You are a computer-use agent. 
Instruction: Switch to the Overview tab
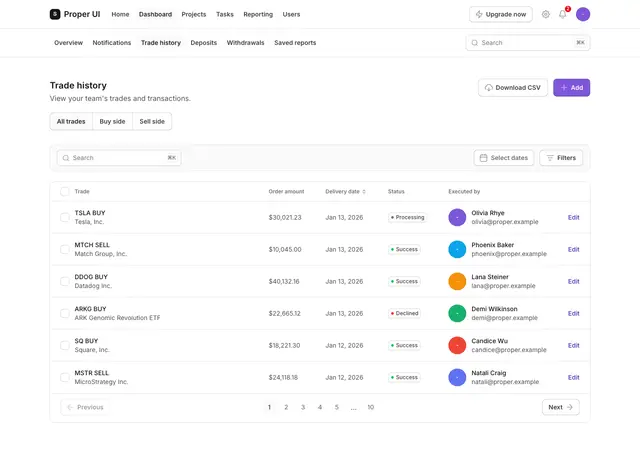pos(68,43)
